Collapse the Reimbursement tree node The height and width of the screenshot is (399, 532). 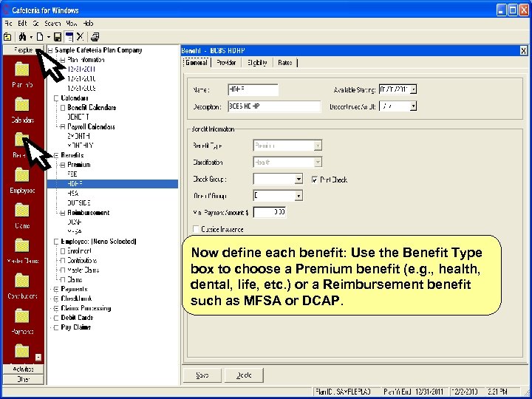pyautogui.click(x=63, y=213)
